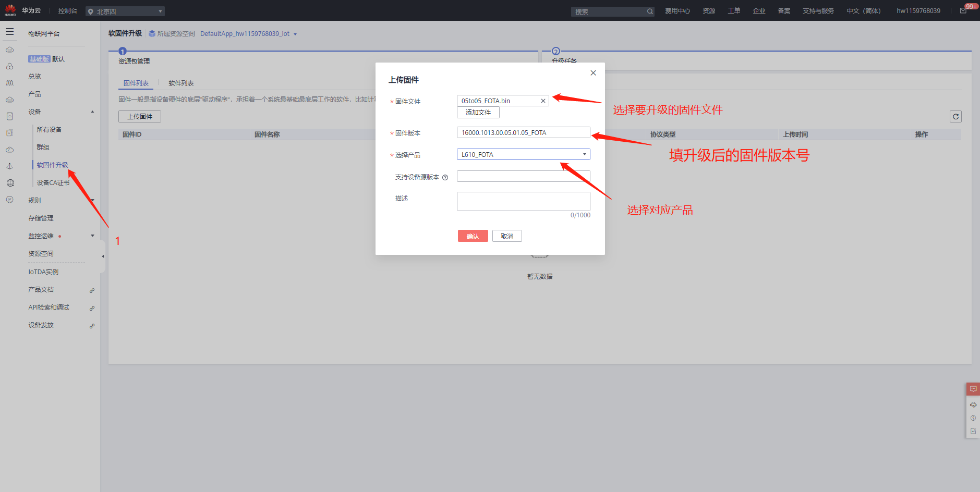Click the 描述 text area
The height and width of the screenshot is (492, 980).
click(524, 202)
